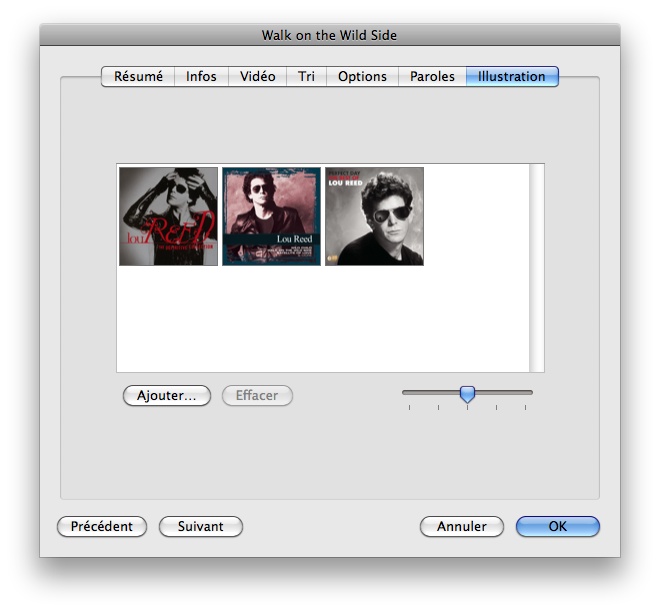Click the artwork size slider handle
The height and width of the screenshot is (613, 660).
(x=467, y=394)
